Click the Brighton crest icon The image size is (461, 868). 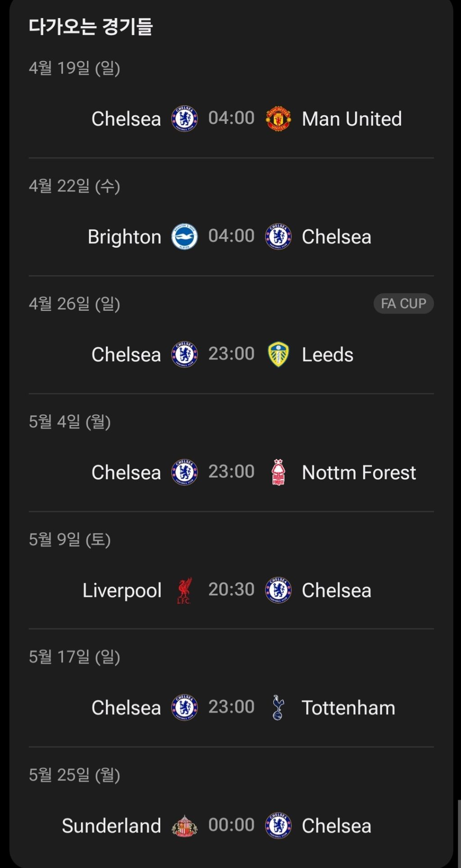tap(185, 237)
